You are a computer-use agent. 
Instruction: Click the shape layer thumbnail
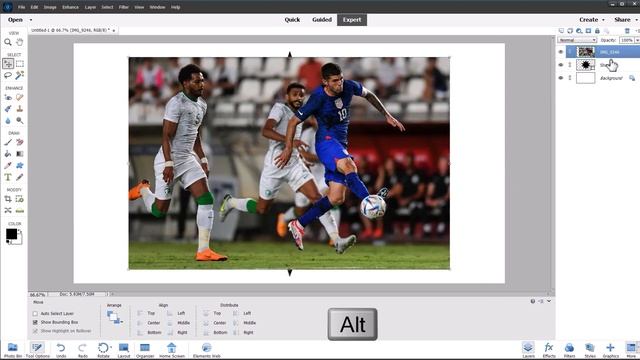click(585, 65)
